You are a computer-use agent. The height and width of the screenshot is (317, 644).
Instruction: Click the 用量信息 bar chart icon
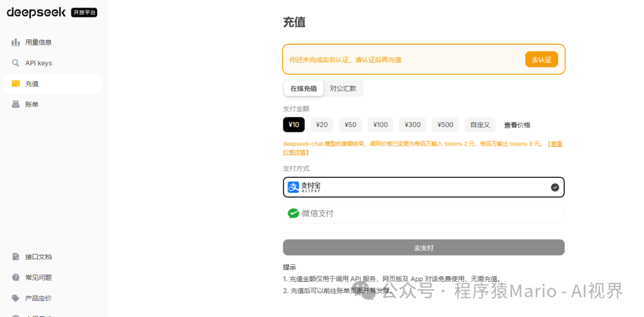(16, 42)
